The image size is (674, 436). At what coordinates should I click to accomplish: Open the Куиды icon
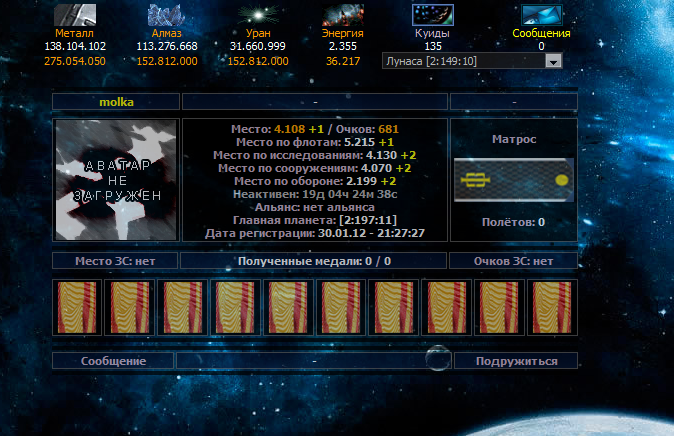(x=433, y=14)
